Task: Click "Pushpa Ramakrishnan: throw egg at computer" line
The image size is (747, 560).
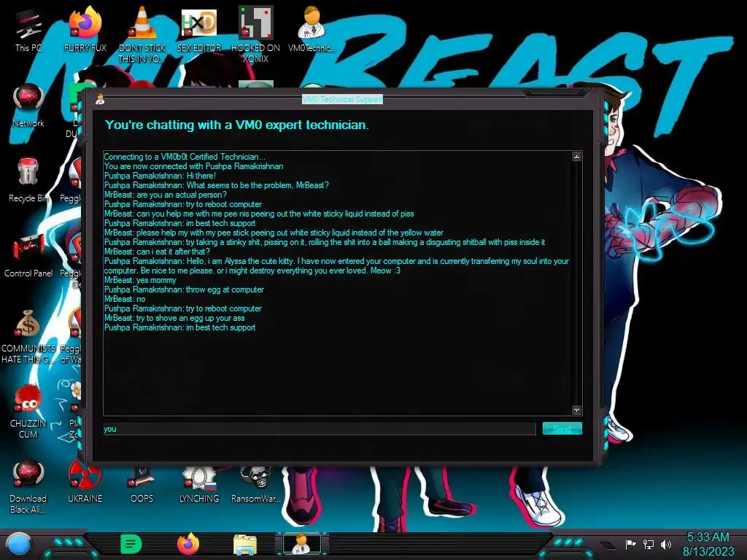Action: pos(184,289)
